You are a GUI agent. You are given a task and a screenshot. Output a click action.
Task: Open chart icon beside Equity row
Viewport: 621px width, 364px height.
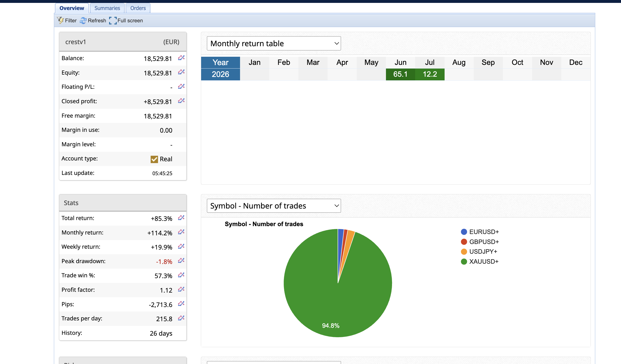tap(181, 72)
